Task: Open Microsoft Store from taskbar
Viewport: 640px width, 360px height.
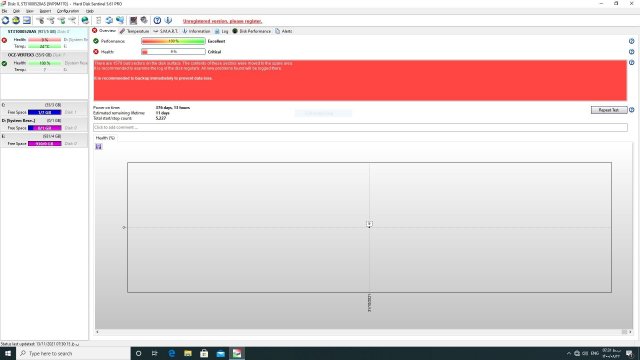Action: pos(204,353)
